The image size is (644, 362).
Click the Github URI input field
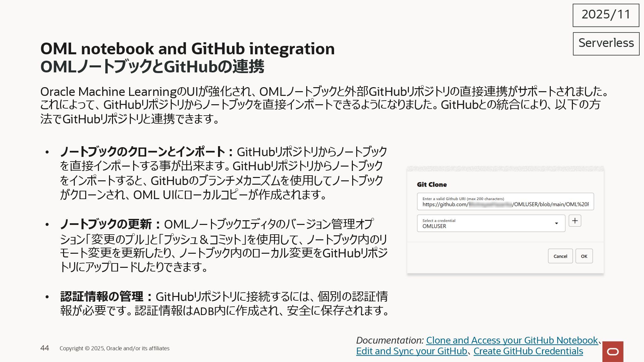(x=505, y=202)
